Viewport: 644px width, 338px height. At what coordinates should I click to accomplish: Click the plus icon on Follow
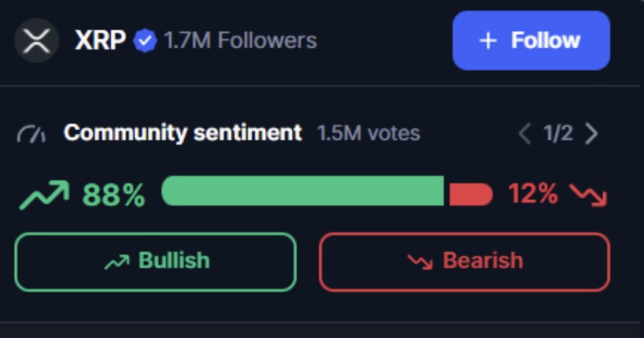click(488, 41)
